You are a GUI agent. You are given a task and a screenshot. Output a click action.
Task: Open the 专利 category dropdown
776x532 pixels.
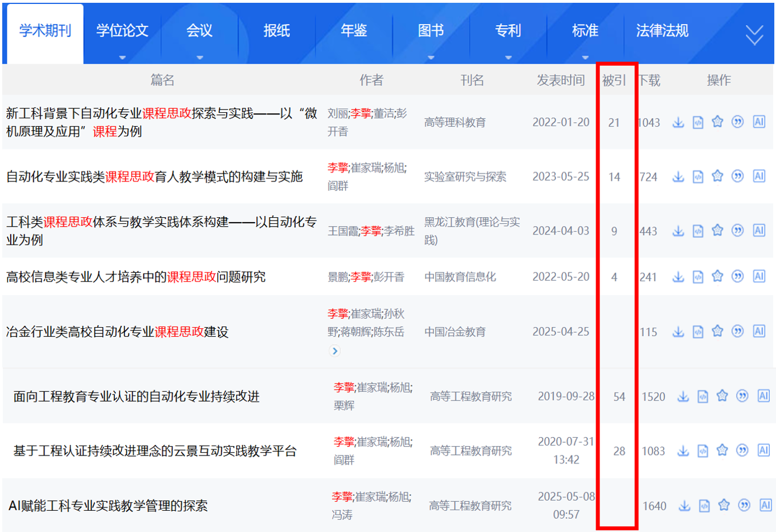pyautogui.click(x=507, y=56)
